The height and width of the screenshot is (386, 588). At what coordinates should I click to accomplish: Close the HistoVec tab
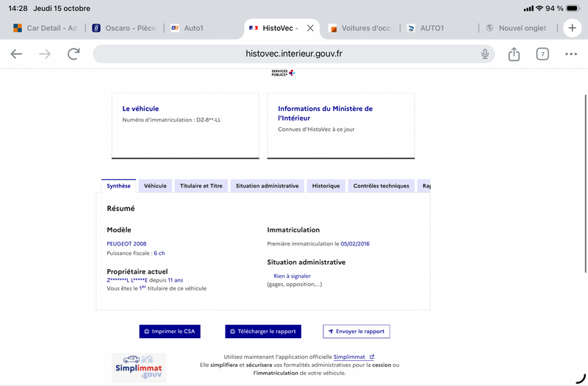310,28
